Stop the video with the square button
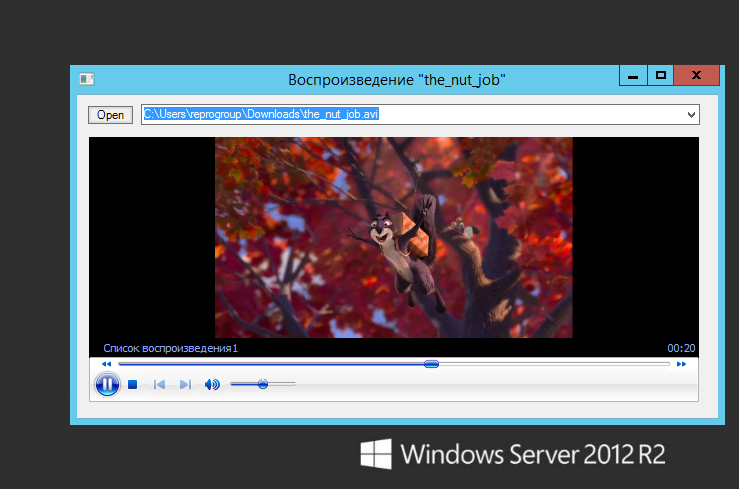739x489 pixels. tap(132, 385)
